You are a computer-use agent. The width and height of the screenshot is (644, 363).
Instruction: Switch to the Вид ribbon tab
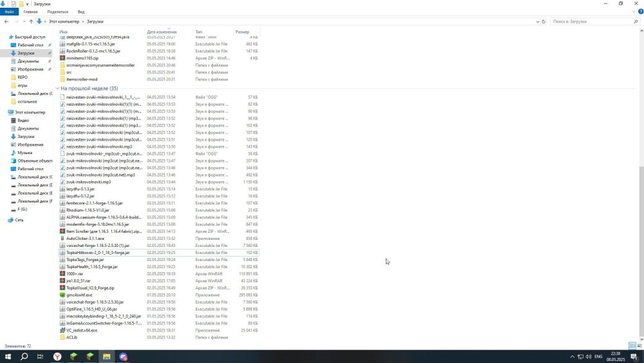pos(81,12)
